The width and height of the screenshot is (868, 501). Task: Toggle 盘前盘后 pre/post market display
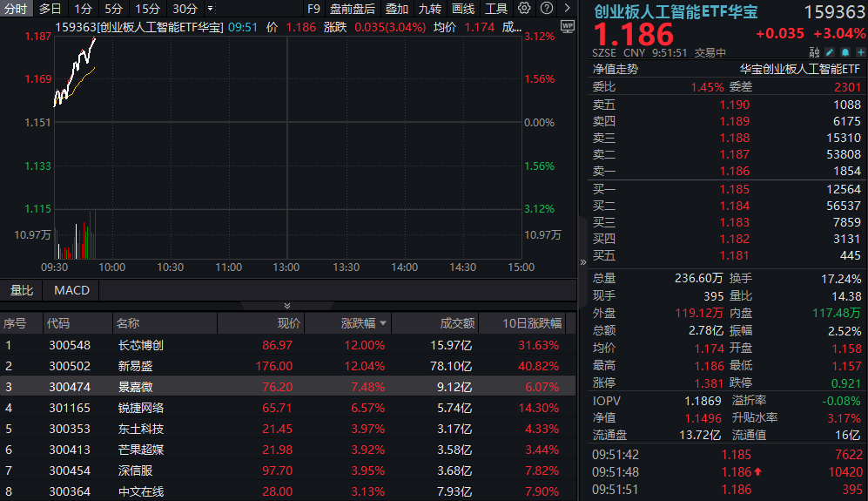352,9
